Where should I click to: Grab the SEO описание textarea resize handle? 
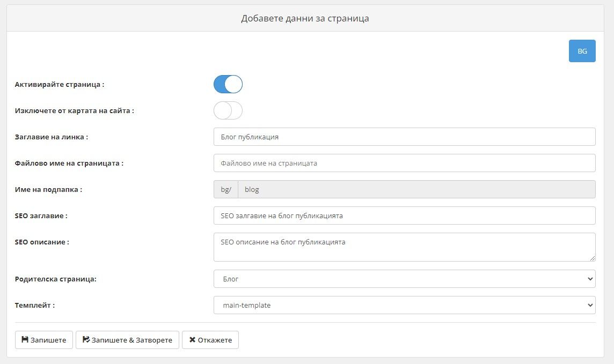tap(593, 258)
